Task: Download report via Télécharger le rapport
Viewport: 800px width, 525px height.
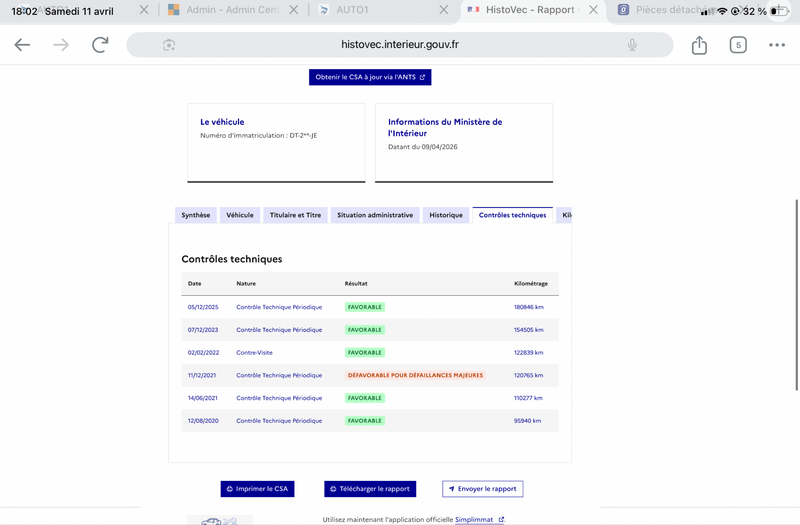Action: [370, 489]
